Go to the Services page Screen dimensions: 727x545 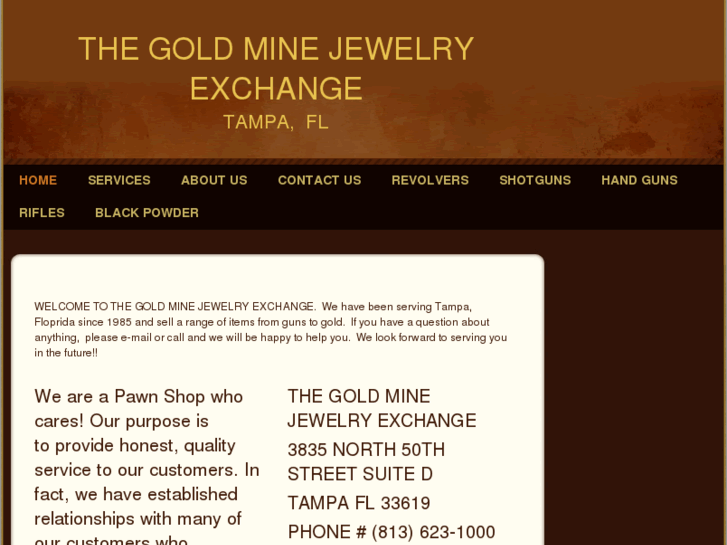coord(119,180)
